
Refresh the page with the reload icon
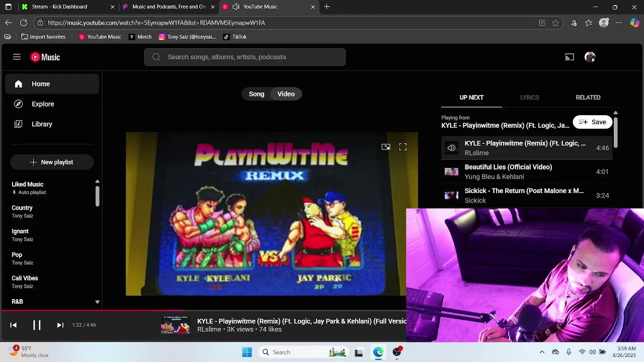tap(23, 23)
